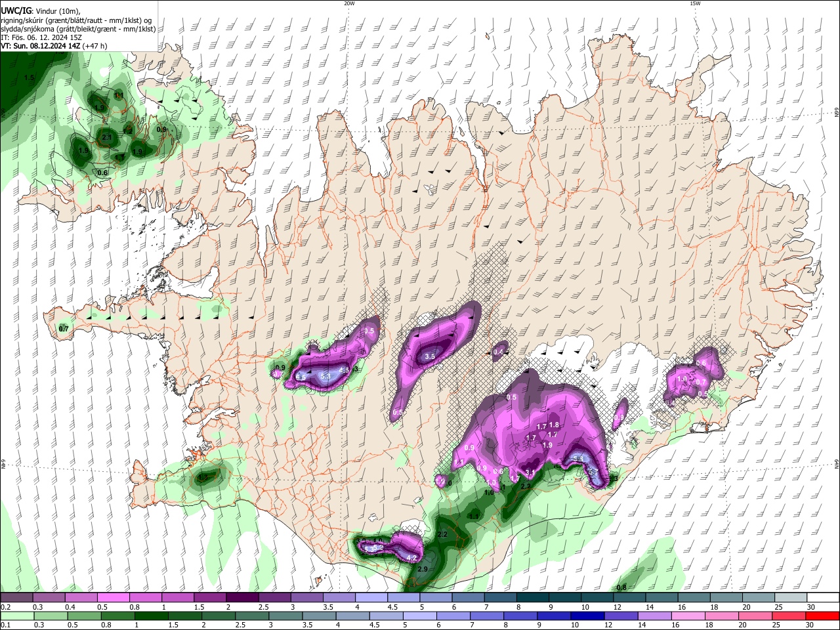Click the darkest purple swatch labeled 2 in snow legend
Image resolution: width=840 pixels, height=630 pixels.
click(x=242, y=597)
